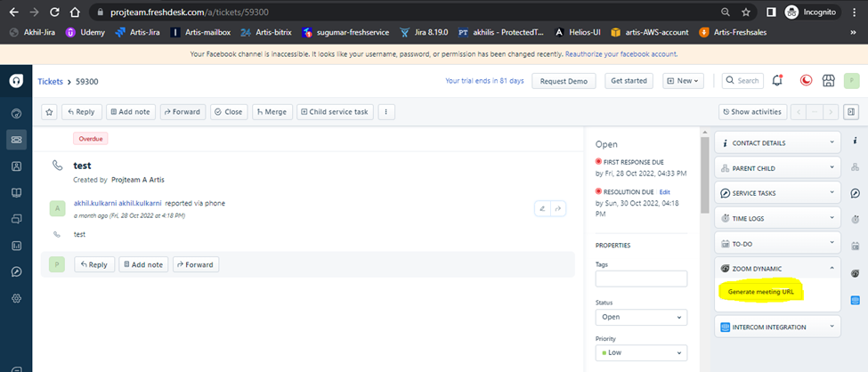Expand the To-Do section
The width and height of the screenshot is (868, 372).
pos(777,244)
